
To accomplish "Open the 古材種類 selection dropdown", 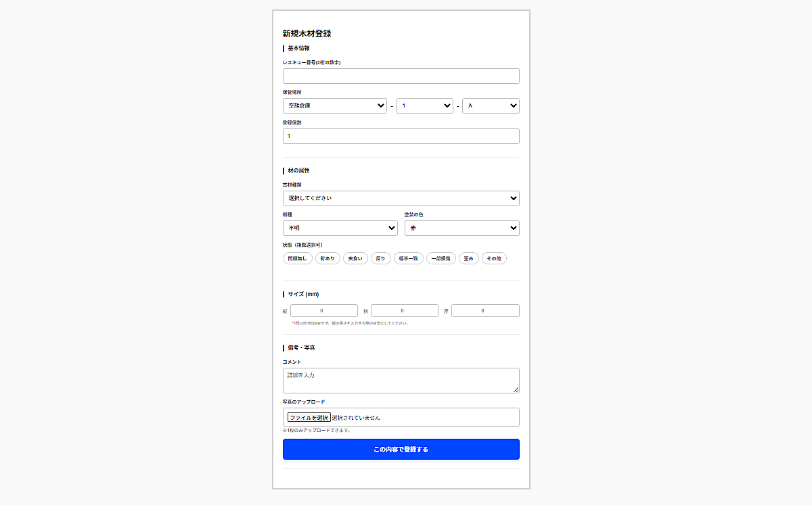I will coord(401,198).
